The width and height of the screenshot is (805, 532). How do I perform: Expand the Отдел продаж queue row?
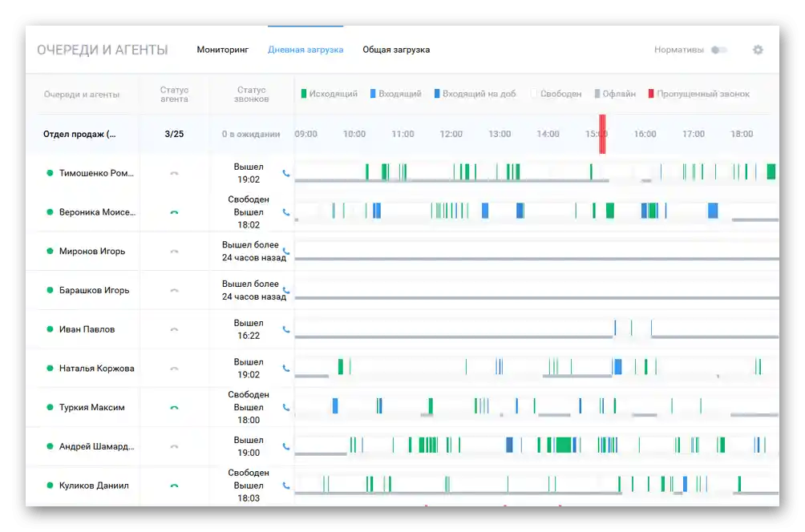pos(79,134)
